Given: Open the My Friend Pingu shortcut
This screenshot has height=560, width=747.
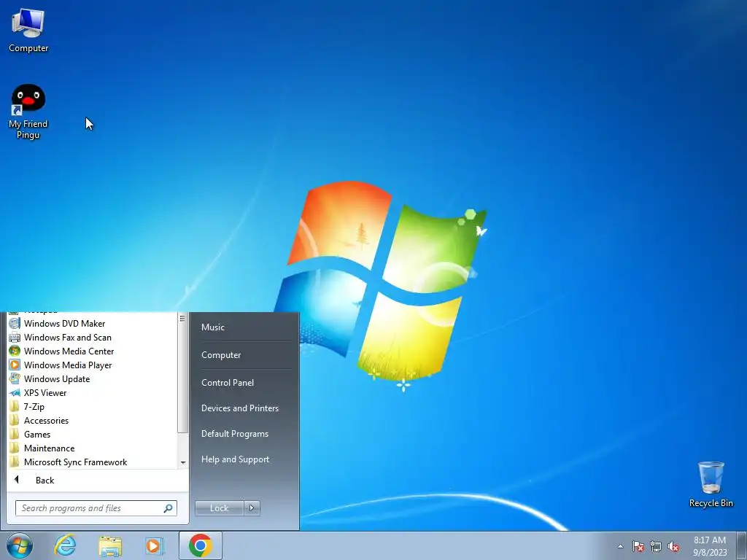Looking at the screenshot, I should click(x=28, y=112).
